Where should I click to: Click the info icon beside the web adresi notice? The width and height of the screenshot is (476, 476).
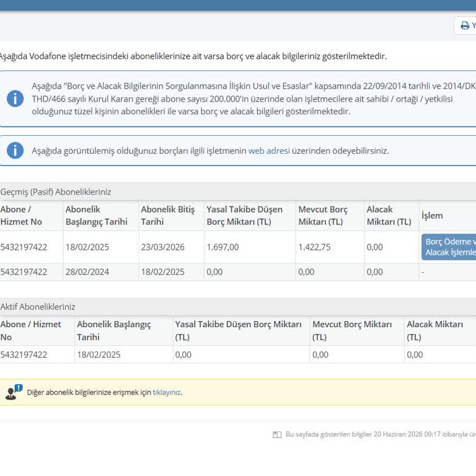[15, 150]
